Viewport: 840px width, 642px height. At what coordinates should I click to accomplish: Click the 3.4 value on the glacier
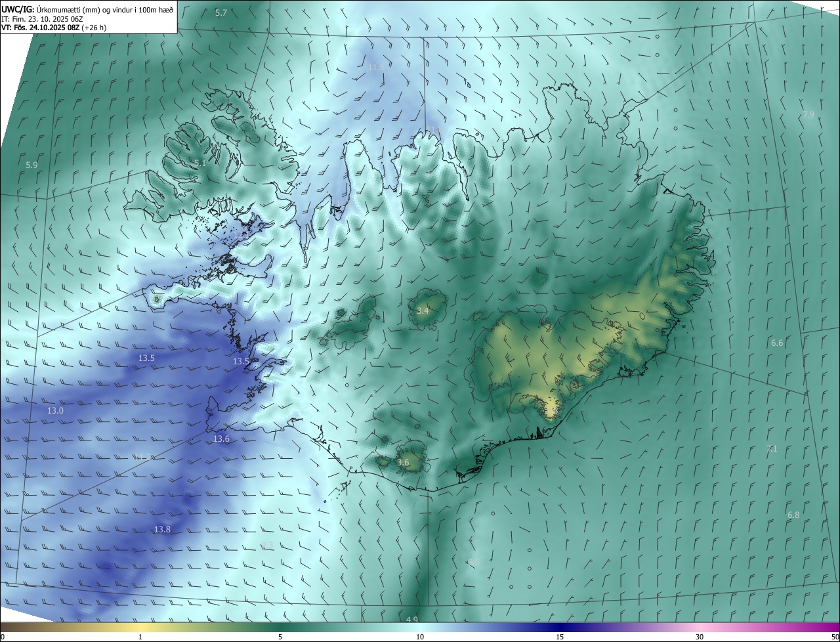(423, 310)
